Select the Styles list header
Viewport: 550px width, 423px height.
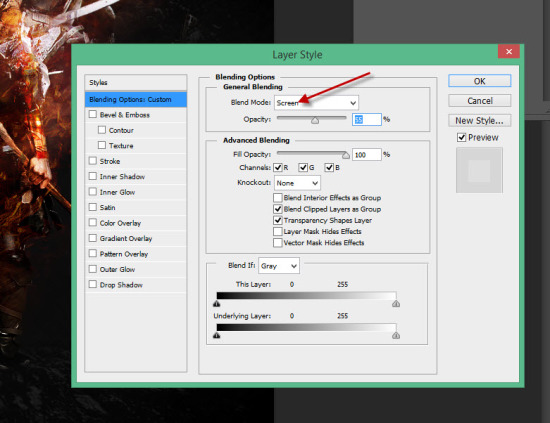point(136,82)
